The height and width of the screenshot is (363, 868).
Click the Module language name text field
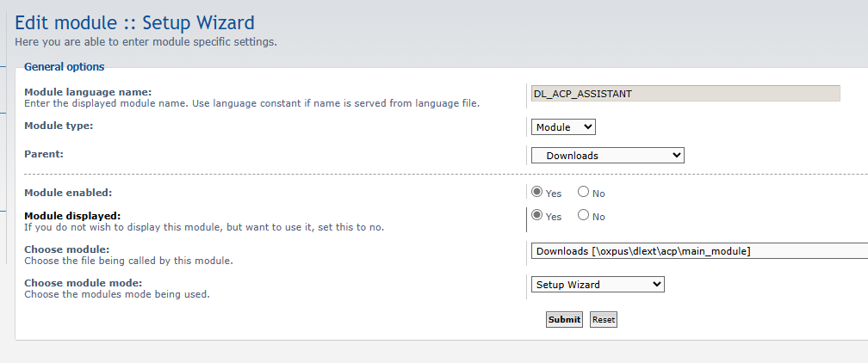(x=685, y=94)
